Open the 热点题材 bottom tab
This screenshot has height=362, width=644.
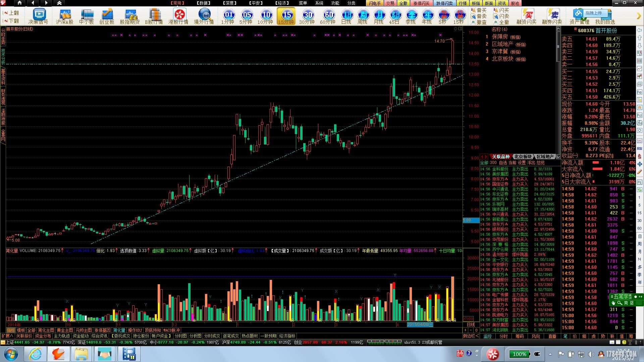tap(250, 336)
